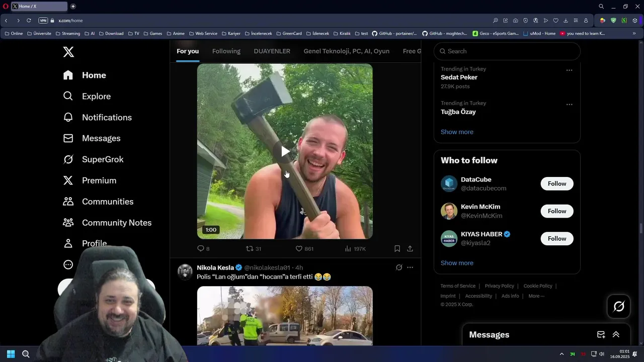Open Explore in the sidebar
The image size is (644, 362).
point(87,96)
